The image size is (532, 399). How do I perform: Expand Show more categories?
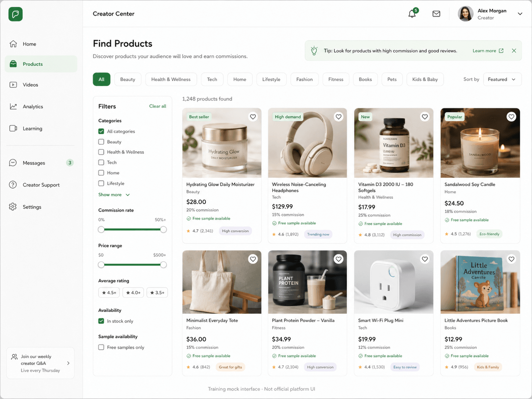pyautogui.click(x=114, y=195)
